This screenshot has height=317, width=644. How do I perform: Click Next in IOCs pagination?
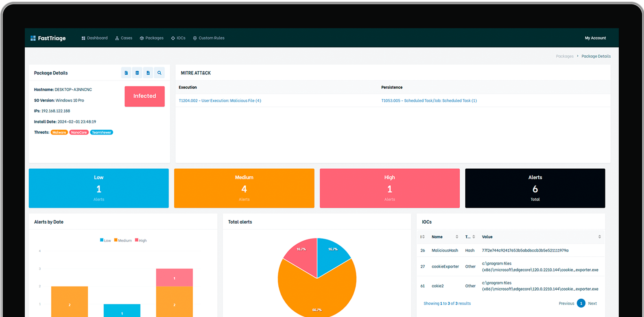tap(592, 304)
